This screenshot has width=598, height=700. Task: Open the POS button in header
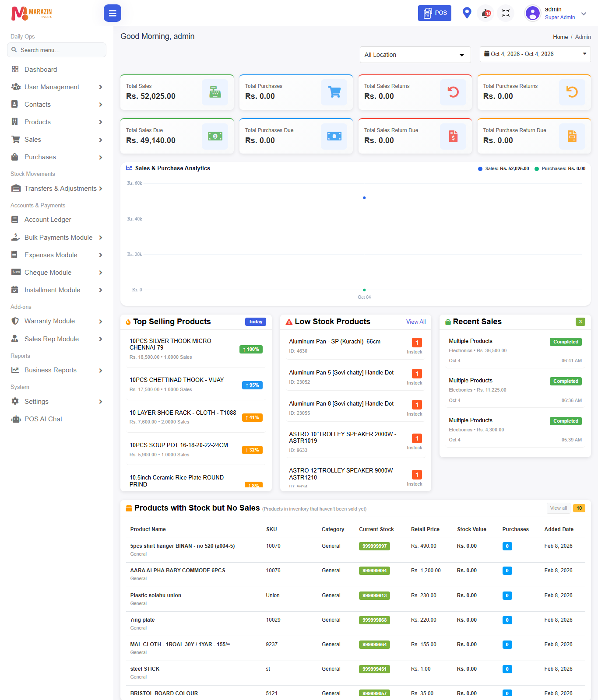[x=435, y=13]
